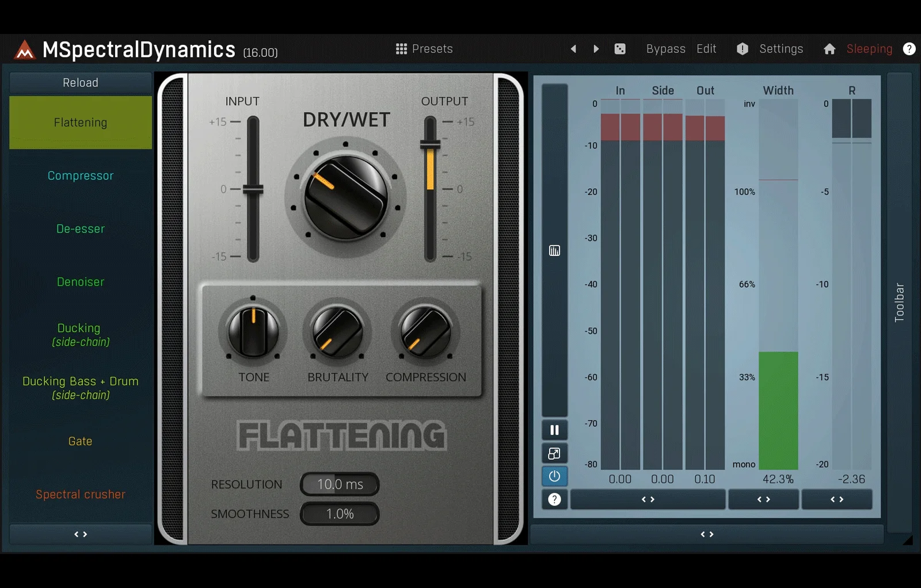This screenshot has height=588, width=921.
Task: Click the Out meter column
Action: click(x=705, y=284)
